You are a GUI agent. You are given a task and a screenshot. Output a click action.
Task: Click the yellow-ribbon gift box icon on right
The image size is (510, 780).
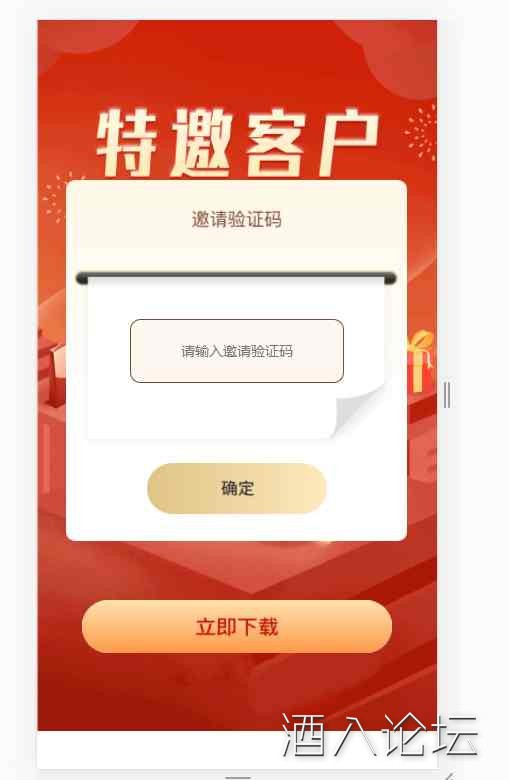(420, 361)
